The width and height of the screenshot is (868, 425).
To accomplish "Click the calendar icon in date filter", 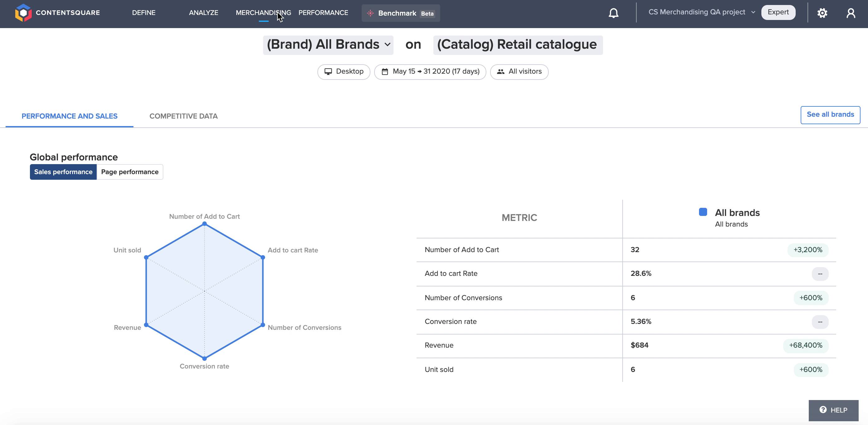I will (x=385, y=71).
